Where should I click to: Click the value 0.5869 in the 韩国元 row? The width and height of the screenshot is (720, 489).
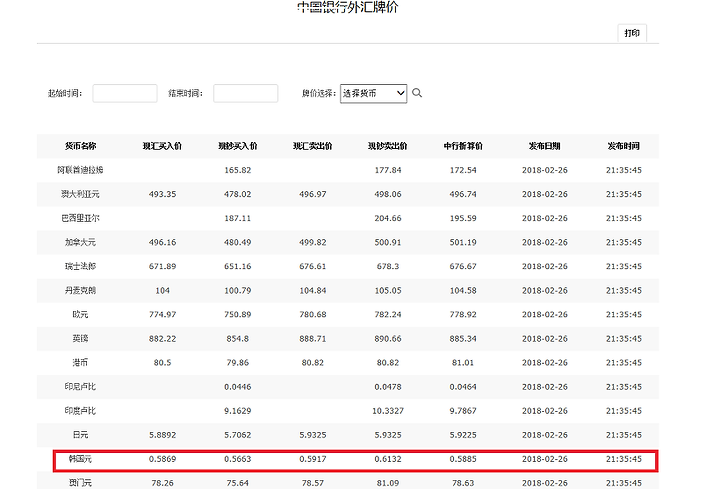(163, 459)
